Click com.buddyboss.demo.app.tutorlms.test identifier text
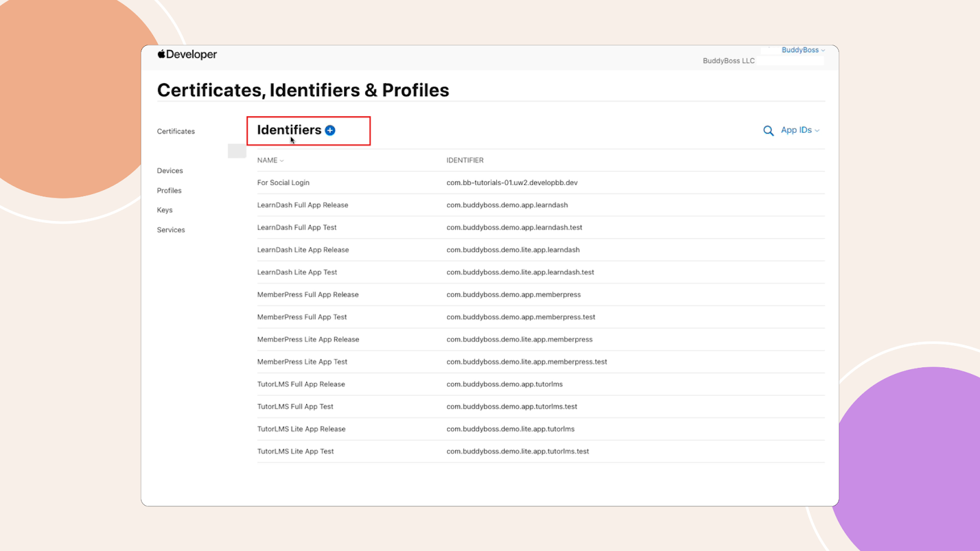Viewport: 980px width, 551px height. pyautogui.click(x=512, y=407)
